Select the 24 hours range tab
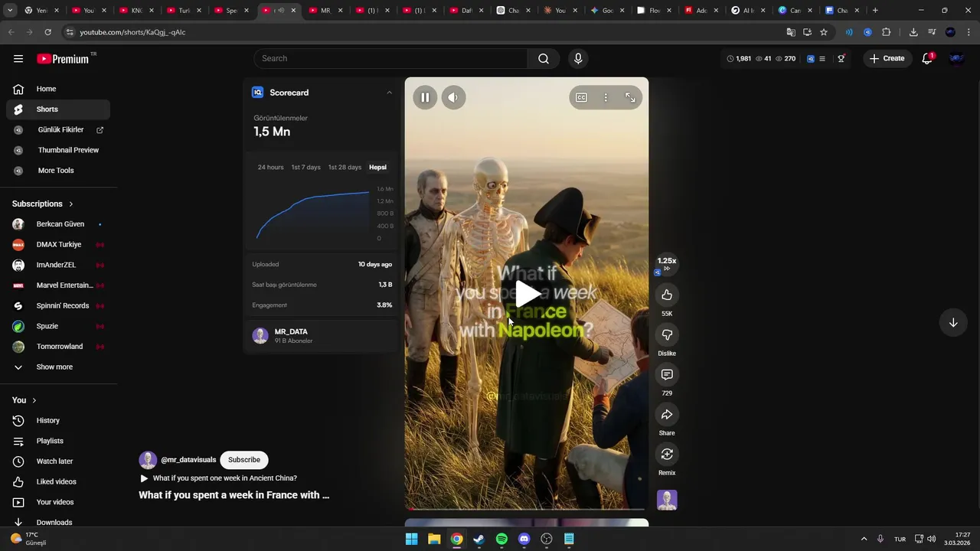The image size is (980, 551). pos(270,167)
